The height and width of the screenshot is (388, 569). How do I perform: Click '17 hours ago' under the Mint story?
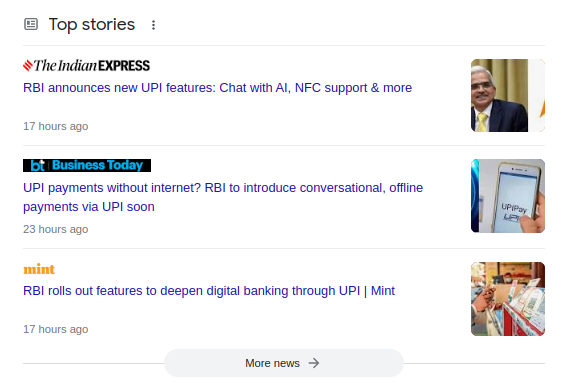pos(56,329)
